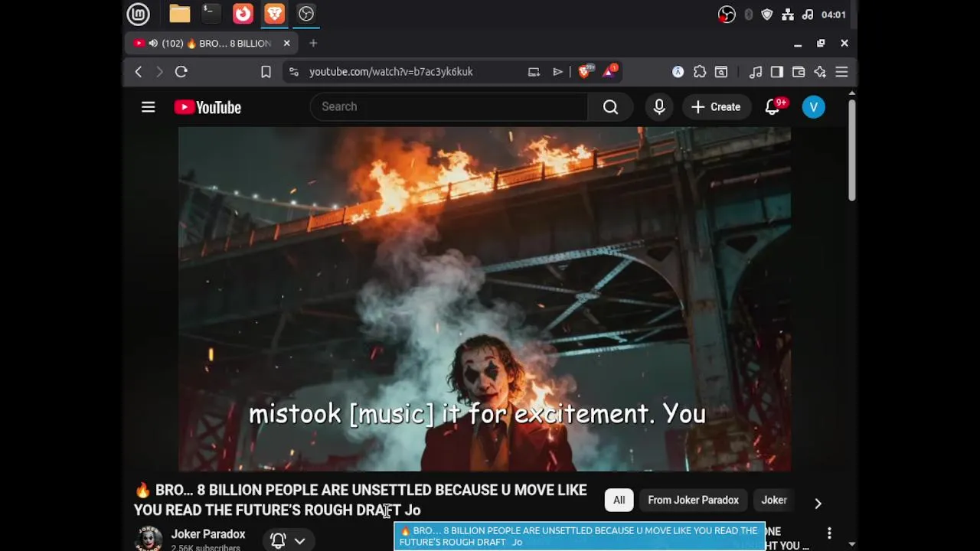Click the YouTube search field
This screenshot has width=980, height=551.
(449, 107)
